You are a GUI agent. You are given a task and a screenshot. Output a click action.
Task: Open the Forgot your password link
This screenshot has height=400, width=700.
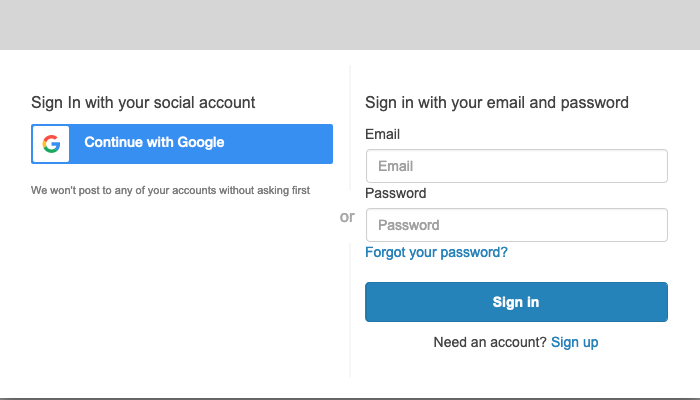point(436,252)
